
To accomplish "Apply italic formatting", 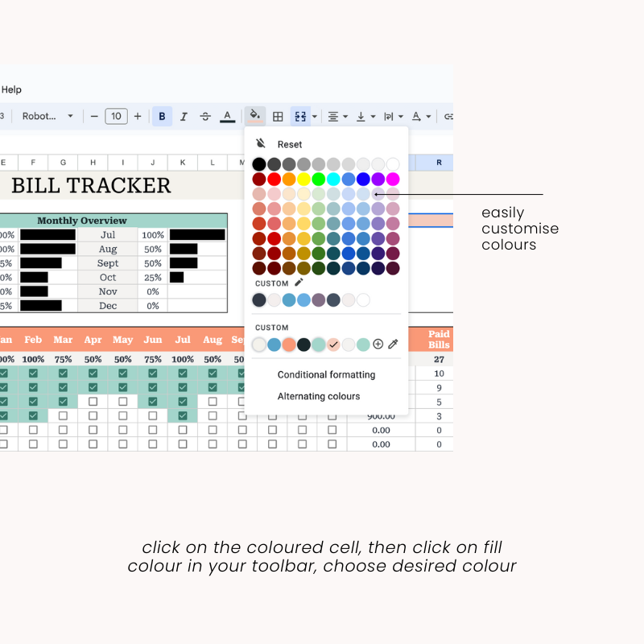I will click(x=184, y=116).
